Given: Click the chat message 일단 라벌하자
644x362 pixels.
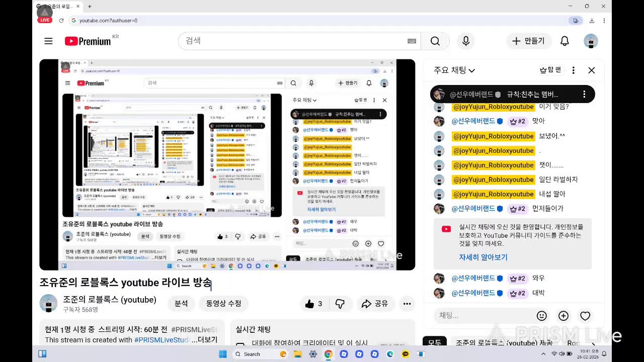Looking at the screenshot, I should click(558, 179).
